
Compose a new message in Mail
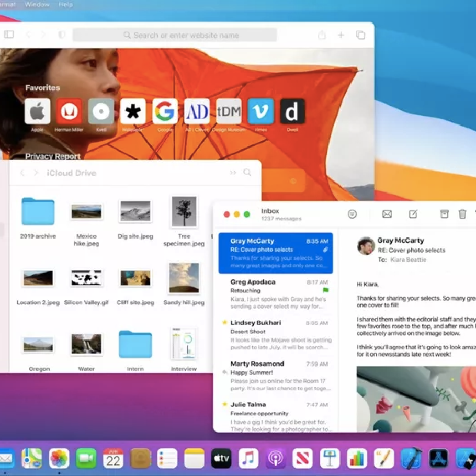(x=413, y=214)
